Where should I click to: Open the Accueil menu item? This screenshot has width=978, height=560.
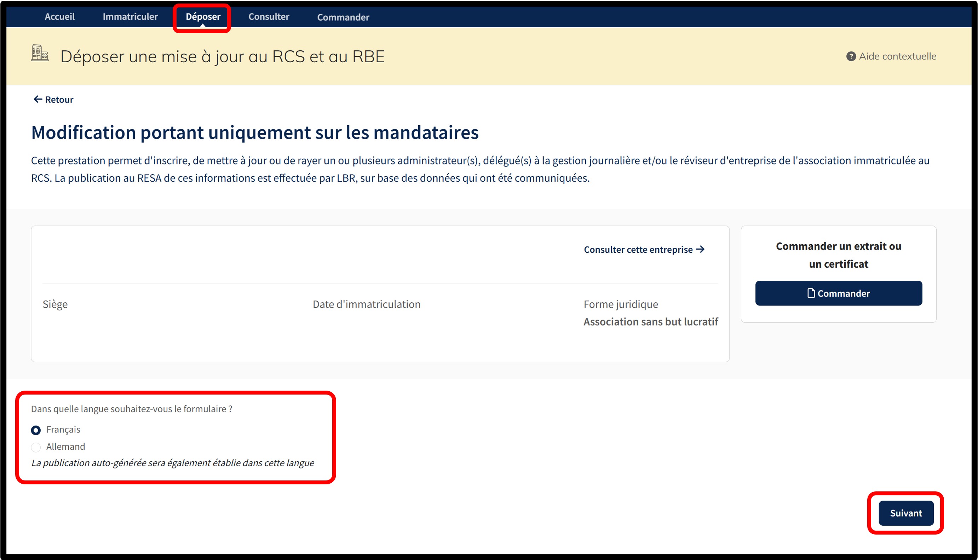pyautogui.click(x=60, y=17)
